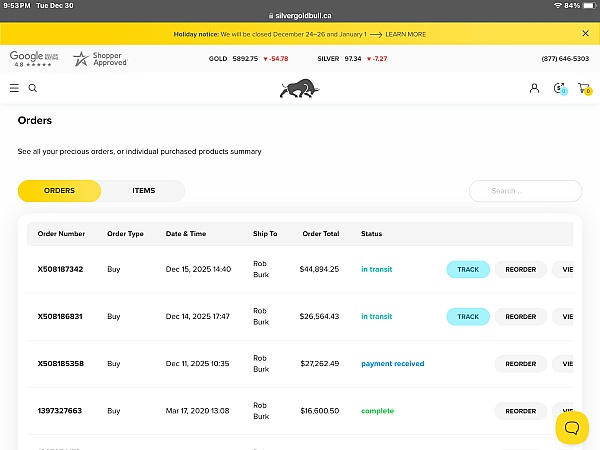Open the live chat bubble
Screen dimensions: 600x450
572,427
